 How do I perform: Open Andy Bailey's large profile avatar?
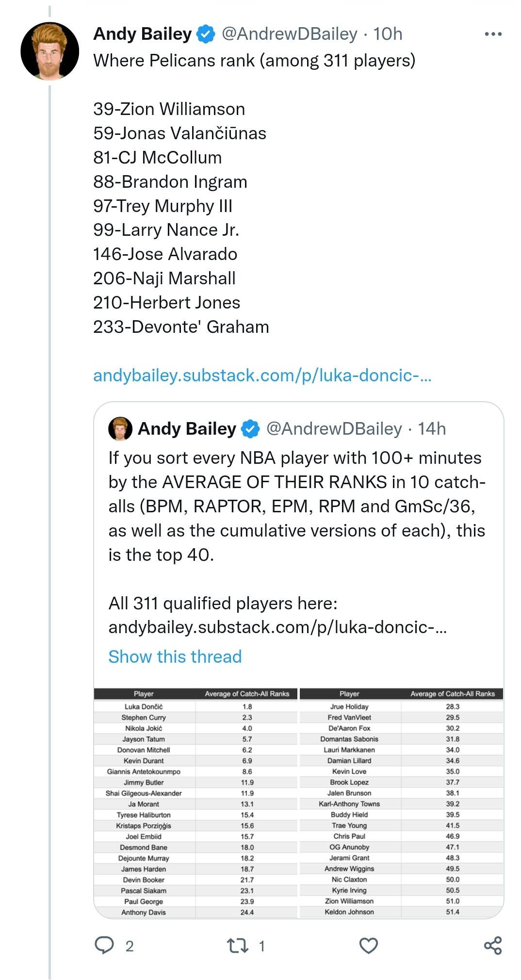coord(49,51)
